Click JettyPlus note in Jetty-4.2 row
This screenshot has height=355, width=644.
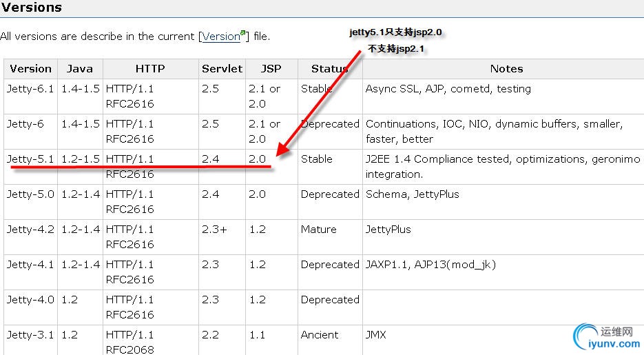[x=388, y=230]
